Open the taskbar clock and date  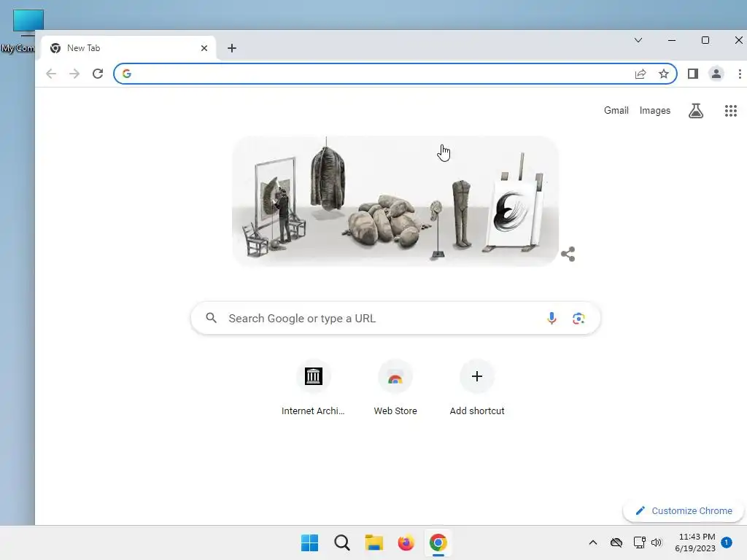[x=695, y=542]
